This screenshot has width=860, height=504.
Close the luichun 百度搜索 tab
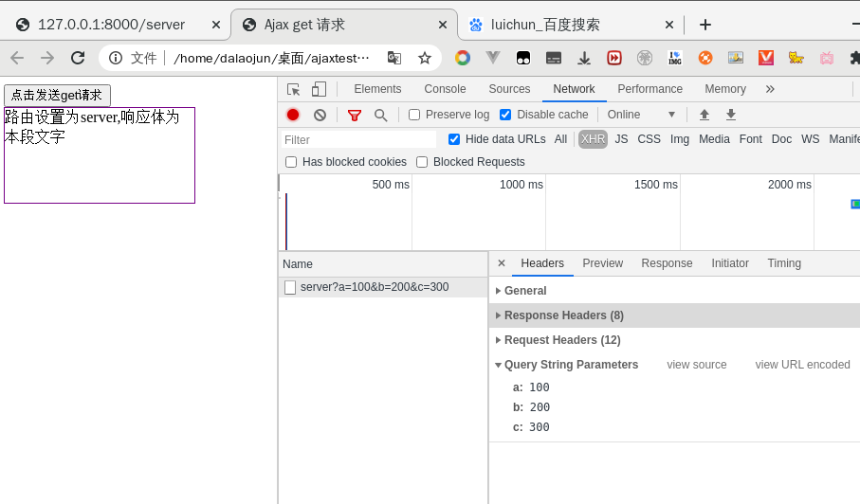669,25
